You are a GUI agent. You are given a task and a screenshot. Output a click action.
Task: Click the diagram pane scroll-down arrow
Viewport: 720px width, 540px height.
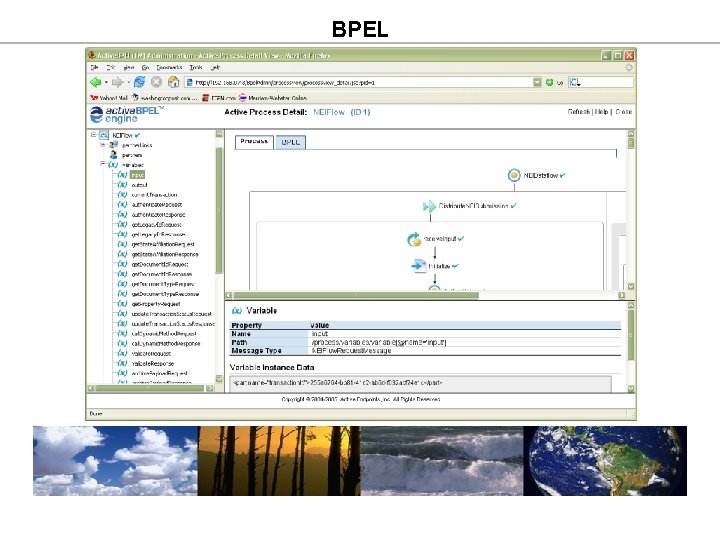click(x=631, y=286)
